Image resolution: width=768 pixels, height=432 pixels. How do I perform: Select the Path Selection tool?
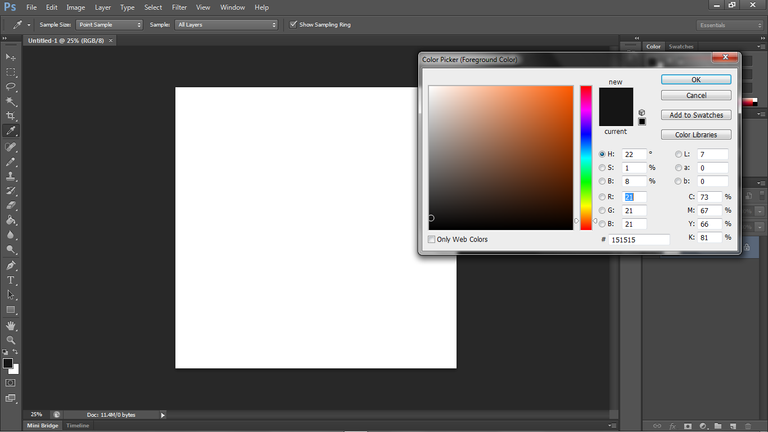pos(10,295)
